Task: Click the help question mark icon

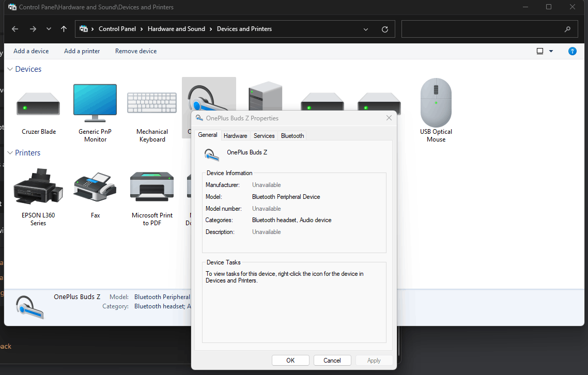Action: (x=572, y=51)
